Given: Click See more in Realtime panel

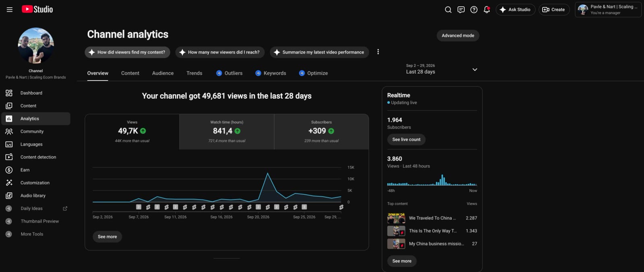Looking at the screenshot, I should [402, 261].
